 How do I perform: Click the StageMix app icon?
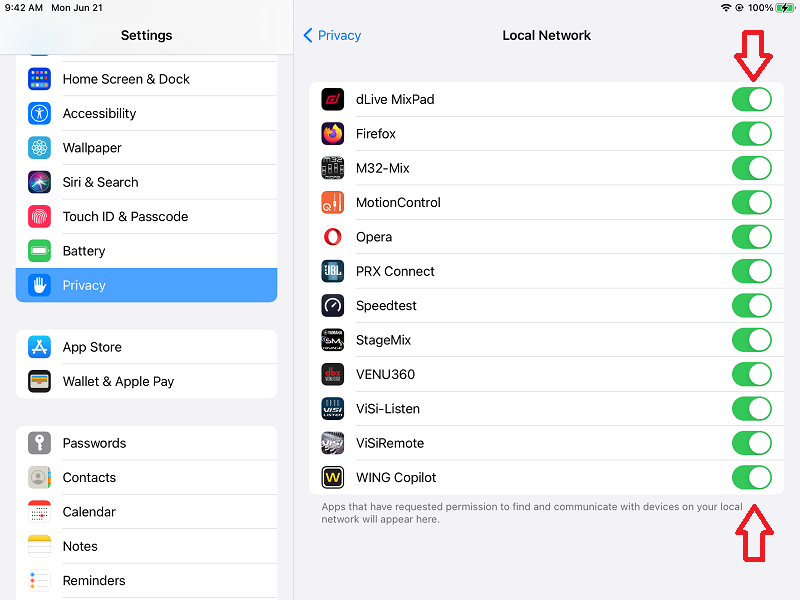[x=333, y=340]
